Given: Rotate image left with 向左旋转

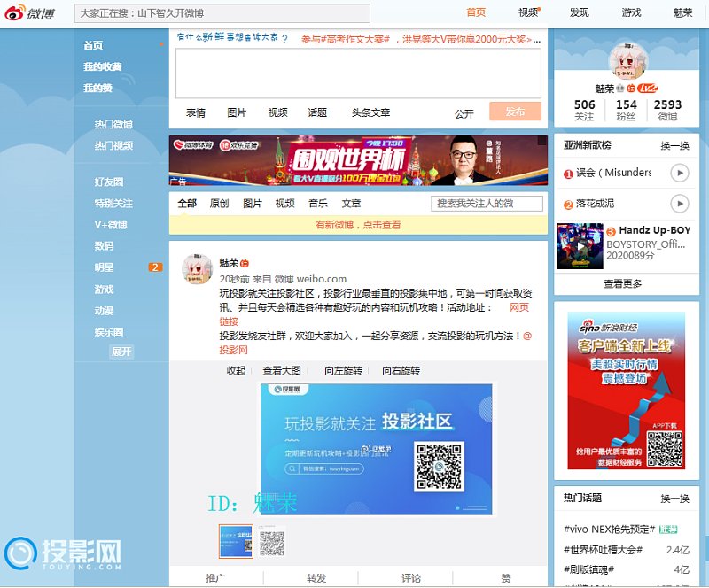Looking at the screenshot, I should click(343, 371).
